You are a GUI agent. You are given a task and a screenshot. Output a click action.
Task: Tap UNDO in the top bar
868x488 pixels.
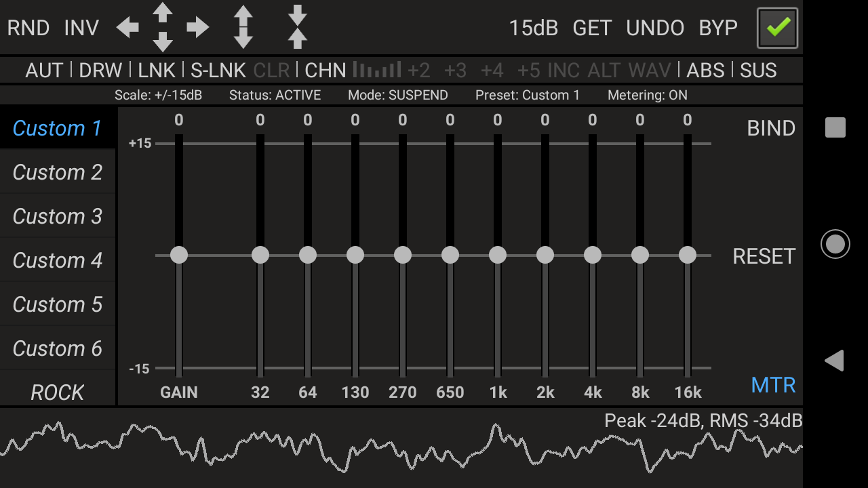click(655, 28)
